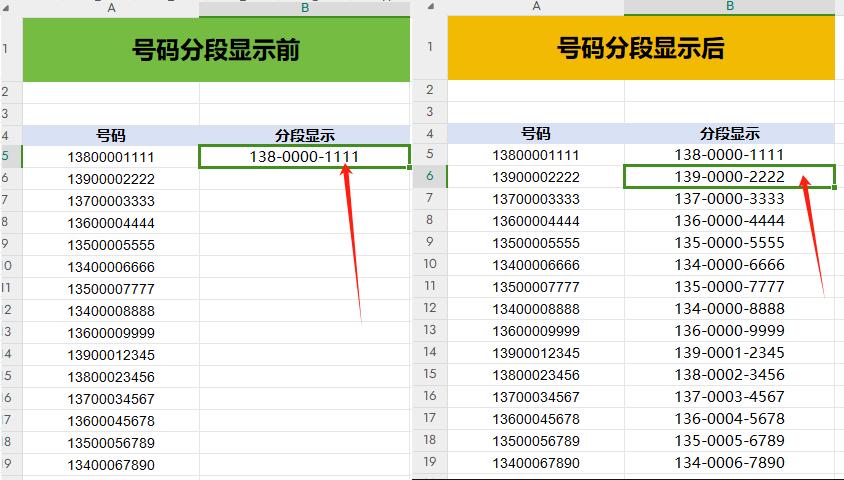
Task: Select 13900012345 in the right sheet
Action: coord(536,353)
